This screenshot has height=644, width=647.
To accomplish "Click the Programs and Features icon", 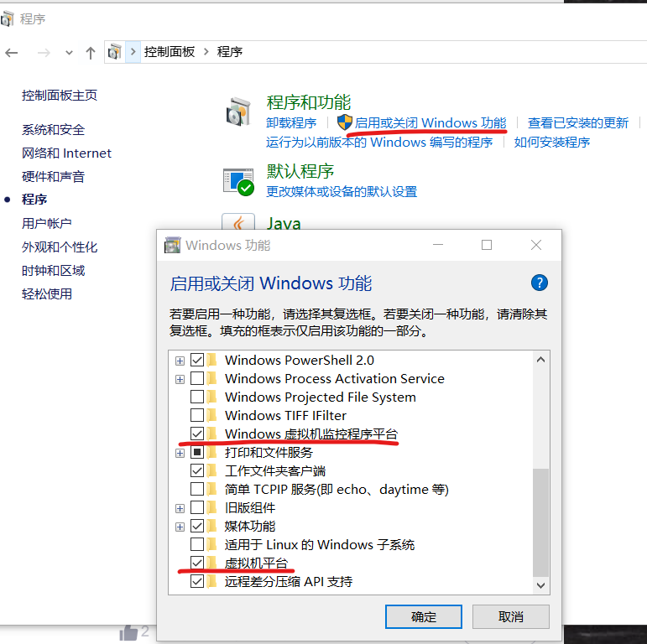I will (x=238, y=112).
